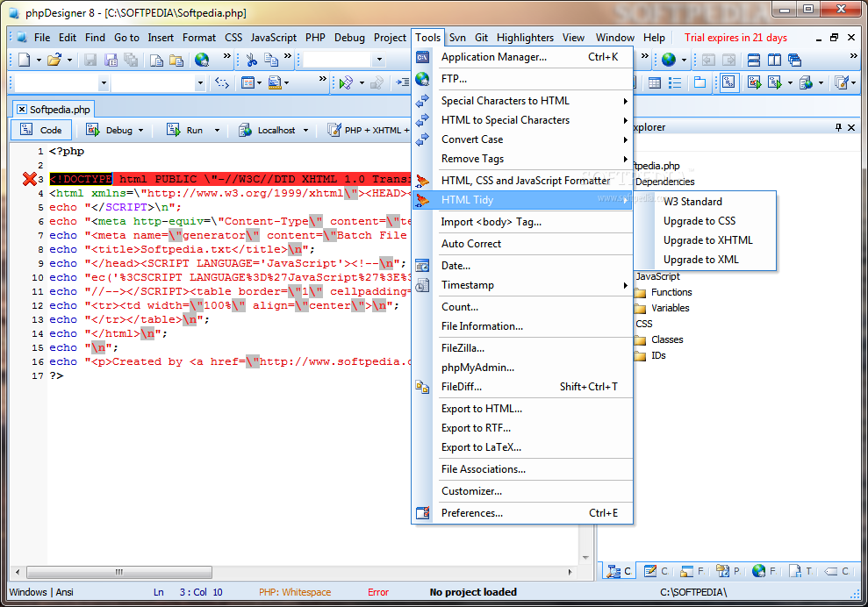Open the JavaScript menu in menu bar
This screenshot has width=868, height=607.
(x=274, y=38)
